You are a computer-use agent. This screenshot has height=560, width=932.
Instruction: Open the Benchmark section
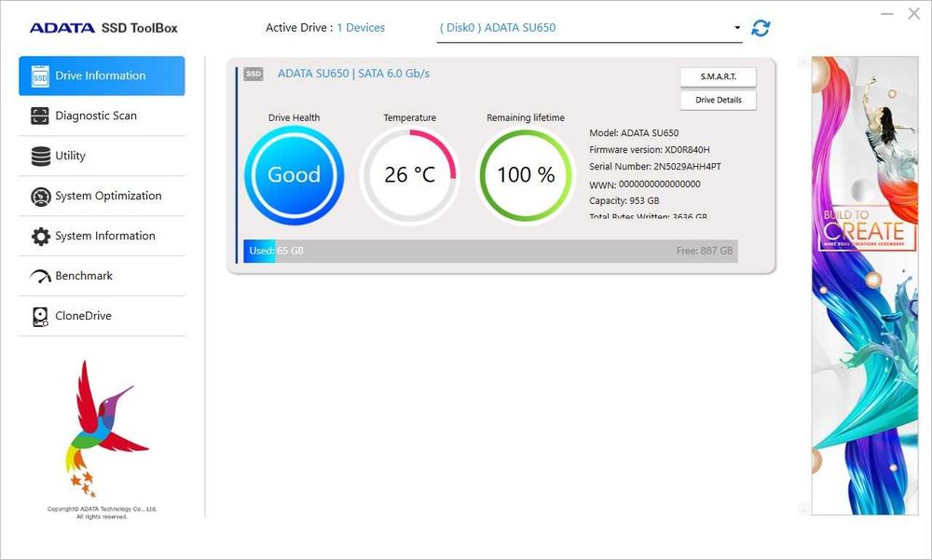(102, 276)
